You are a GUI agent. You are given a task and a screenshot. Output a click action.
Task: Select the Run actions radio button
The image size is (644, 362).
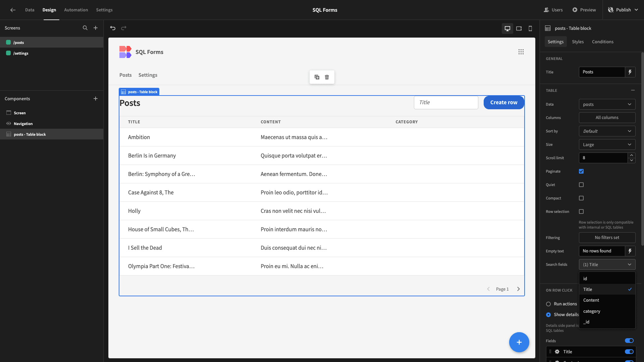548,304
